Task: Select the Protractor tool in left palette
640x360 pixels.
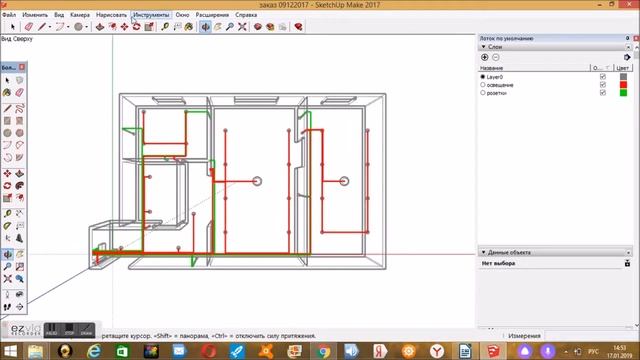Action: tap(7, 226)
